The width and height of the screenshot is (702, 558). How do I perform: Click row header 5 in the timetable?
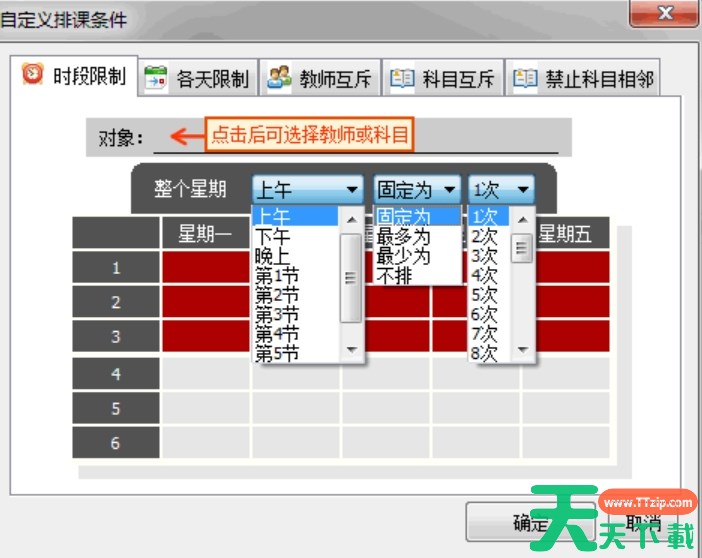(x=116, y=408)
